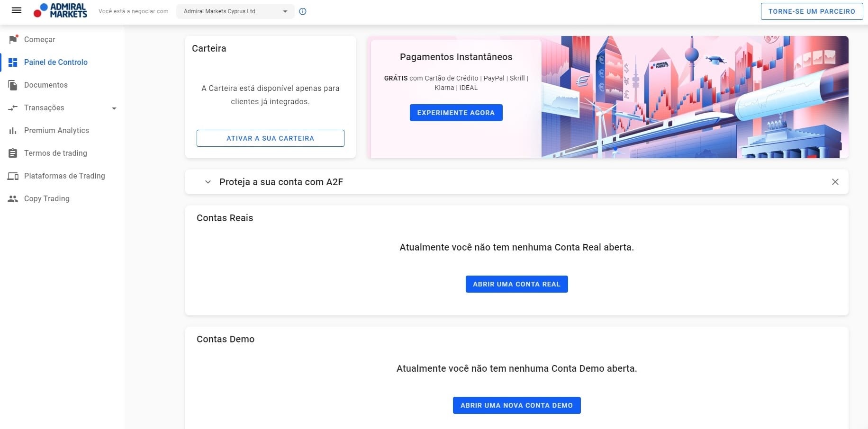Click the Contas Demo heading
Image resolution: width=868 pixels, height=429 pixels.
pyautogui.click(x=226, y=339)
